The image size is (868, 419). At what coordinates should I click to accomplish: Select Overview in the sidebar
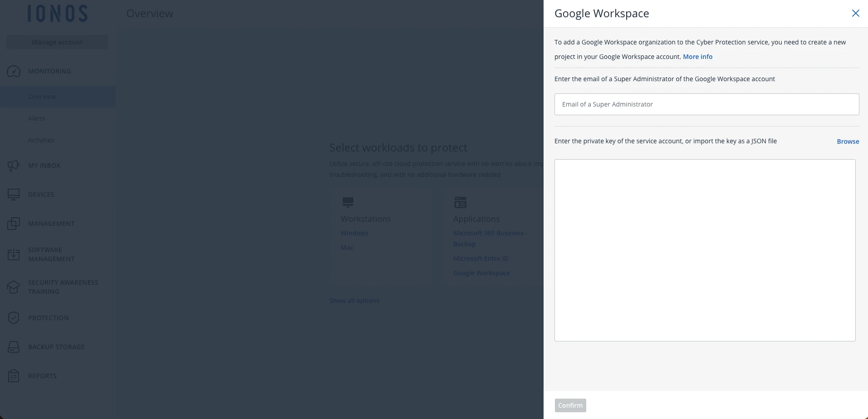[58, 97]
